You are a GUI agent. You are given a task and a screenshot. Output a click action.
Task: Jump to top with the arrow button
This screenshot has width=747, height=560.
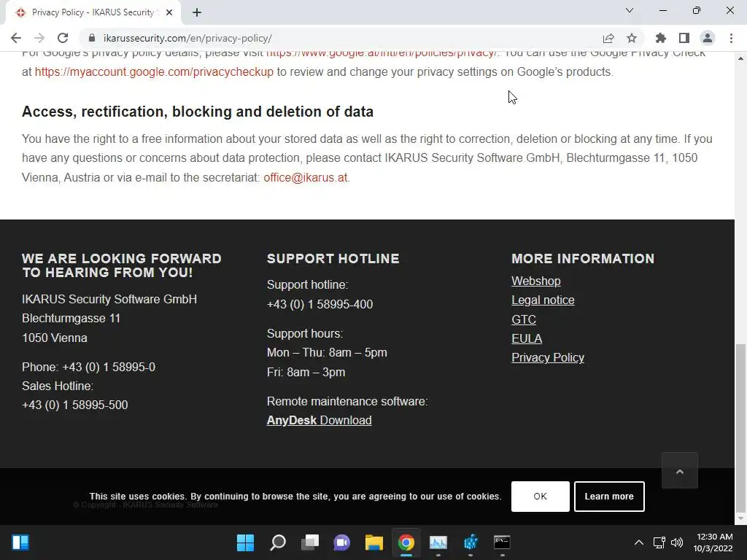(680, 471)
